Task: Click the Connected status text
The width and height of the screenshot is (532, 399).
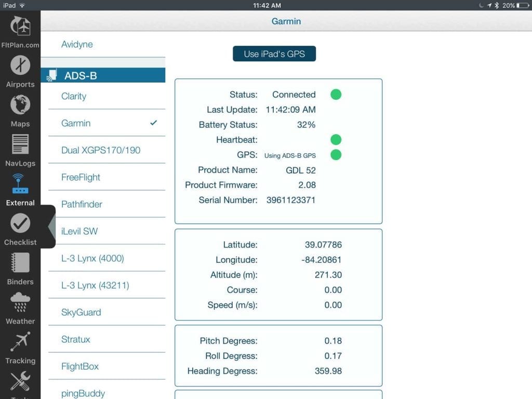Action: coord(294,95)
